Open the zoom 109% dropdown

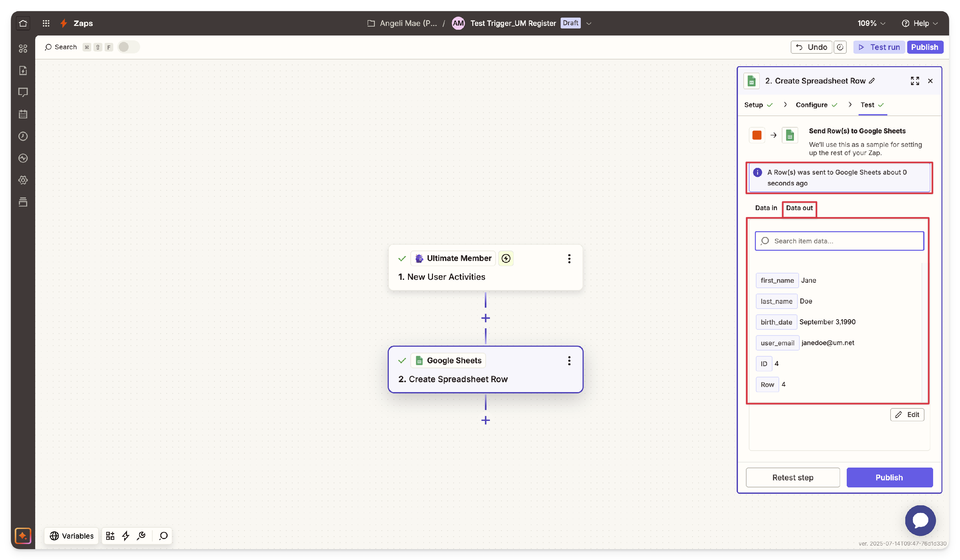point(871,23)
